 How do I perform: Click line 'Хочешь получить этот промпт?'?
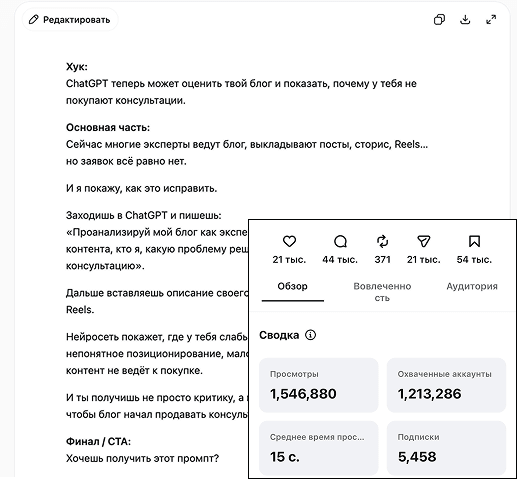pos(142,458)
